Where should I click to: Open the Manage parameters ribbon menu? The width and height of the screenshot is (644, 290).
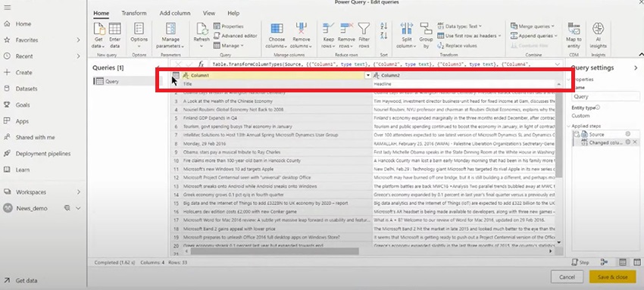[170, 35]
